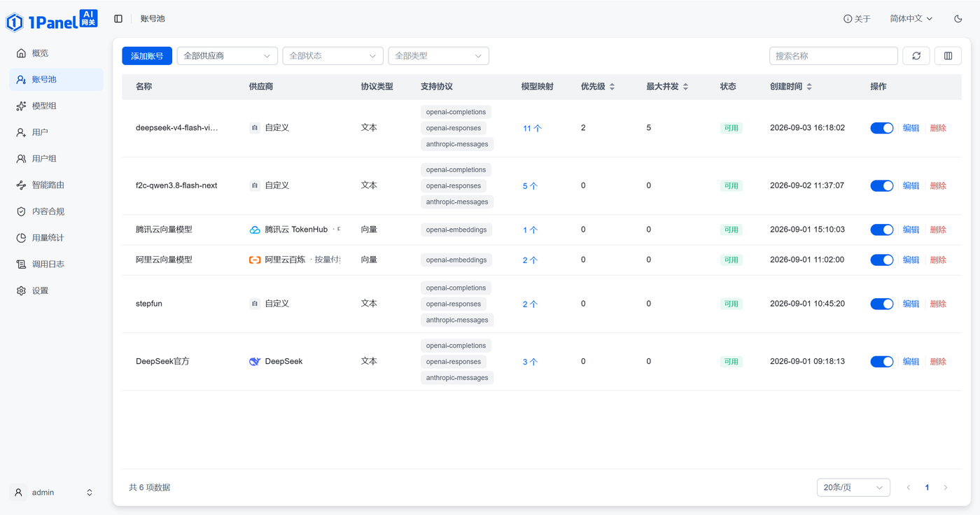The image size is (980, 515).
Task: Open column settings icon button
Action: (x=948, y=56)
